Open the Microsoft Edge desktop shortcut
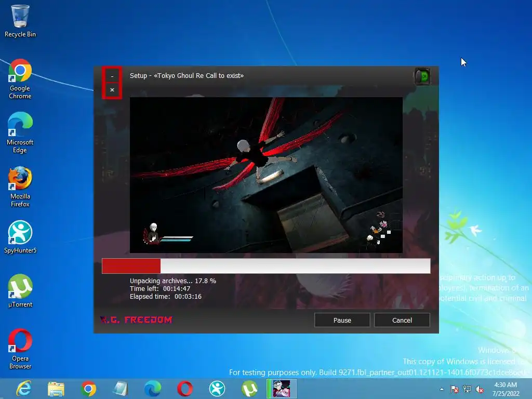The image size is (532, 399). pos(20,132)
